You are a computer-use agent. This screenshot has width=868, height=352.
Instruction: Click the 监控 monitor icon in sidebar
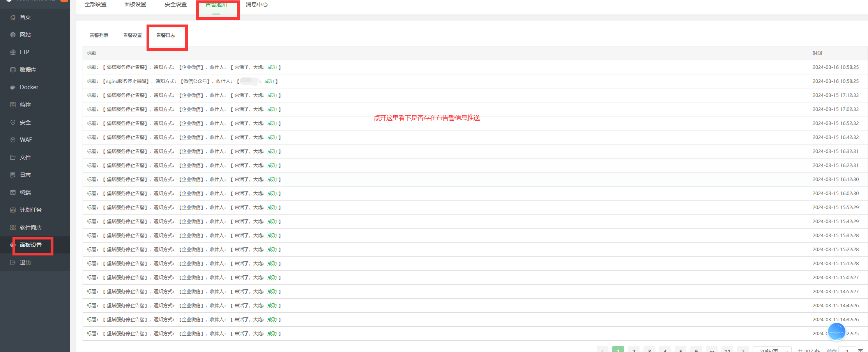(x=13, y=105)
